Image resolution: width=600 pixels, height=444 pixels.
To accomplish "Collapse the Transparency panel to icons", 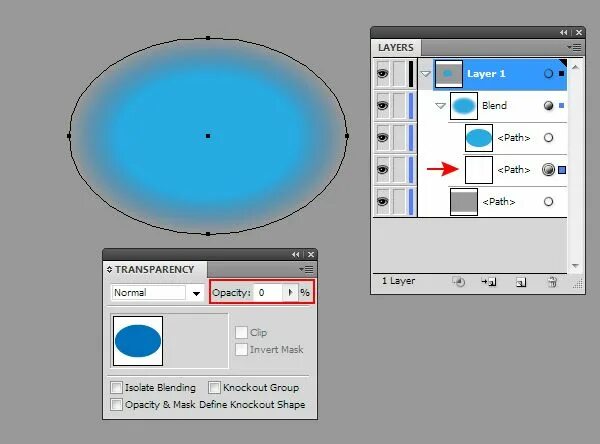I will pyautogui.click(x=295, y=255).
